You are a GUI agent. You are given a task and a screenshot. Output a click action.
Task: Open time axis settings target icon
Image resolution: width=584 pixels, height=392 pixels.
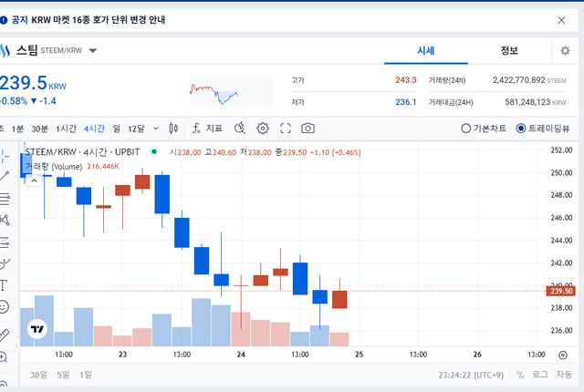click(x=563, y=355)
